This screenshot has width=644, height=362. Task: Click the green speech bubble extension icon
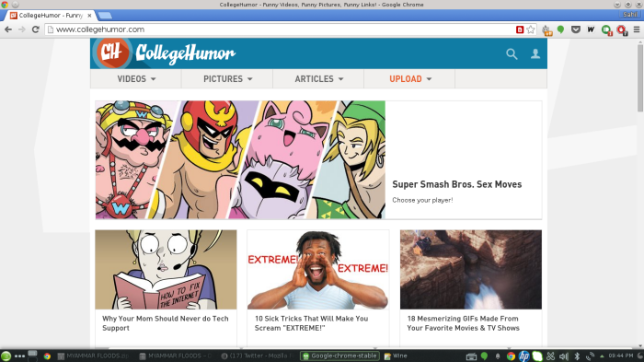(x=560, y=29)
